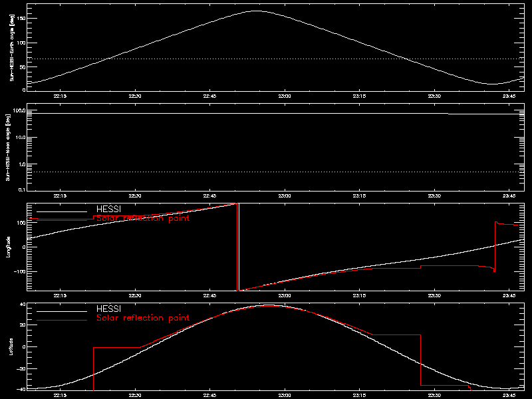The image size is (532, 399).
Task: Click the red legend line sample in Latitude panel
Action: pos(62,320)
